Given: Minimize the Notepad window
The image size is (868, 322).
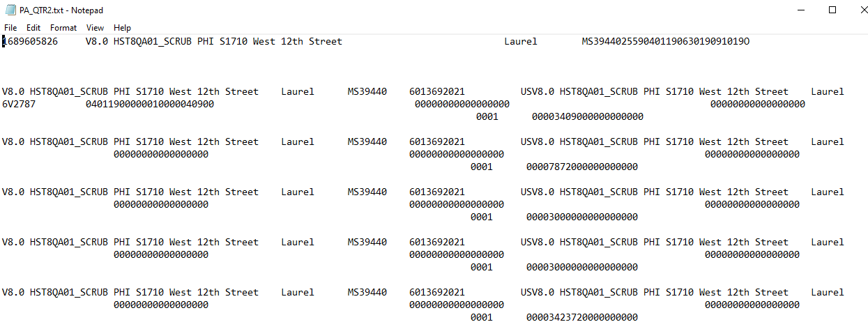Looking at the screenshot, I should (800, 10).
